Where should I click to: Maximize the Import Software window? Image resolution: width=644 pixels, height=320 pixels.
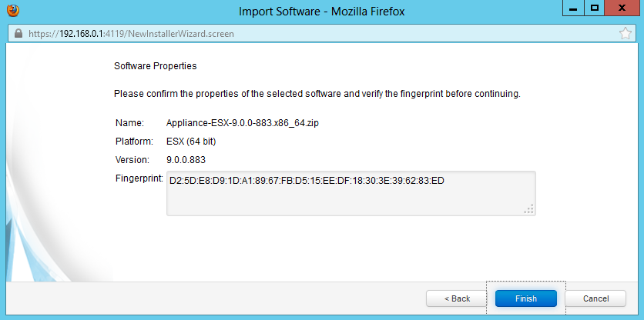point(595,8)
